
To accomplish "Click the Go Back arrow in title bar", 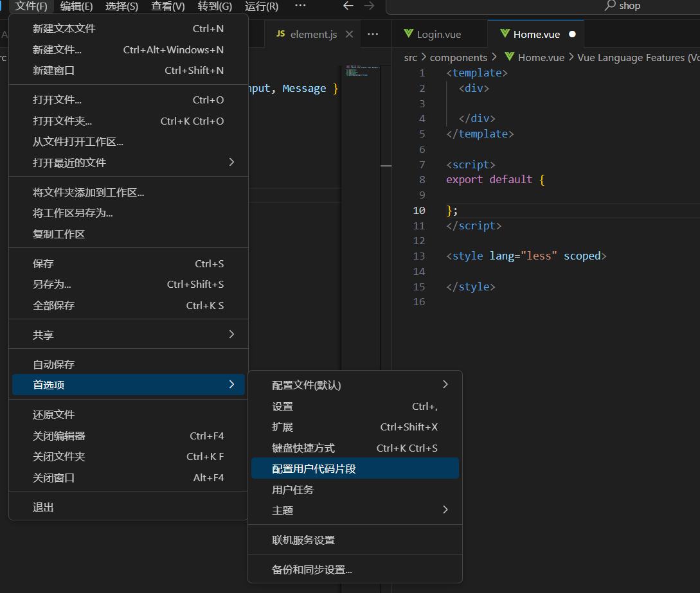I will 348,6.
